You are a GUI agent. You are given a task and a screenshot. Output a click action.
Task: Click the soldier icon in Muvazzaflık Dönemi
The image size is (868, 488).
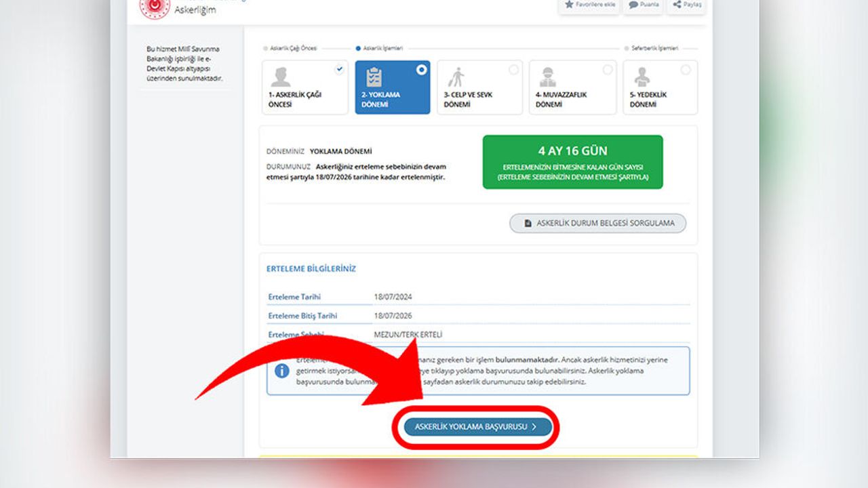click(x=549, y=77)
